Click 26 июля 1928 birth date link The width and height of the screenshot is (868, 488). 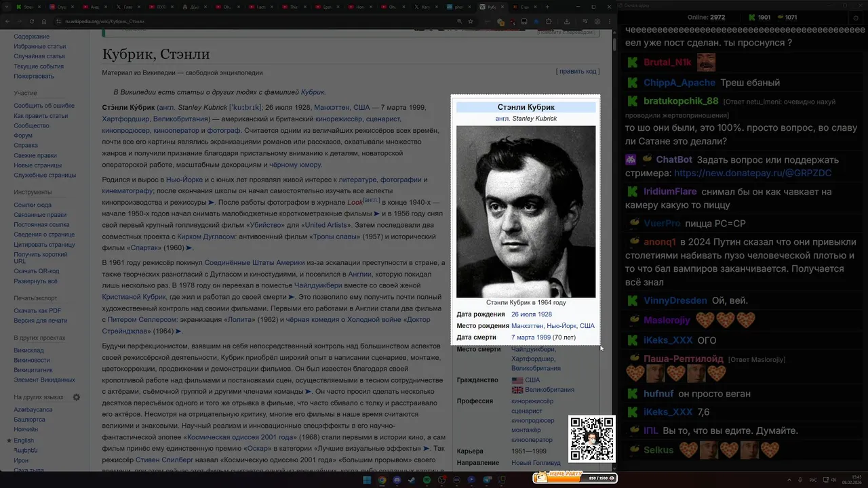[532, 314]
